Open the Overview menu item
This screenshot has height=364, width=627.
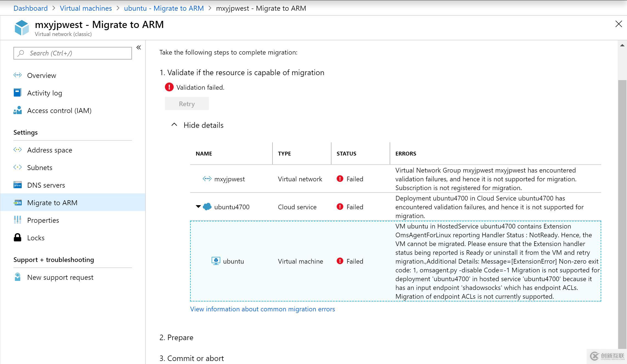tap(42, 75)
